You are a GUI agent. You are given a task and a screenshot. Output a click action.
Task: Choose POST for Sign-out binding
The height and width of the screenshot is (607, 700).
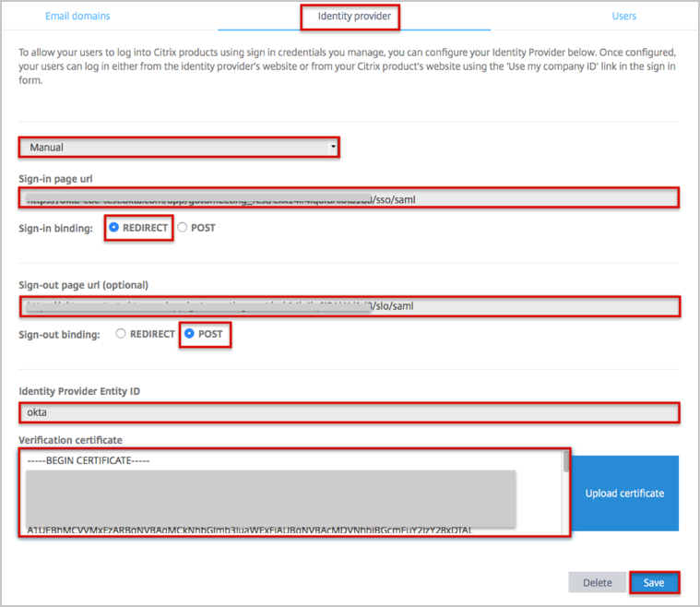[190, 334]
